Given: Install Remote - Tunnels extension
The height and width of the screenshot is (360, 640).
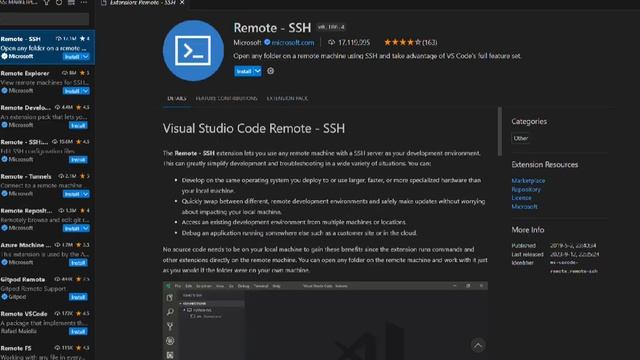Looking at the screenshot, I should tap(72, 194).
